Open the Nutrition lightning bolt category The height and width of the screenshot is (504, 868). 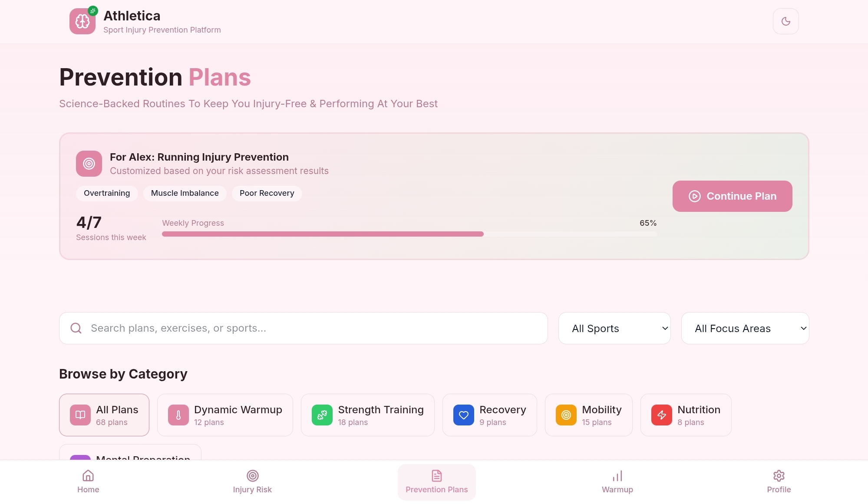(x=686, y=415)
